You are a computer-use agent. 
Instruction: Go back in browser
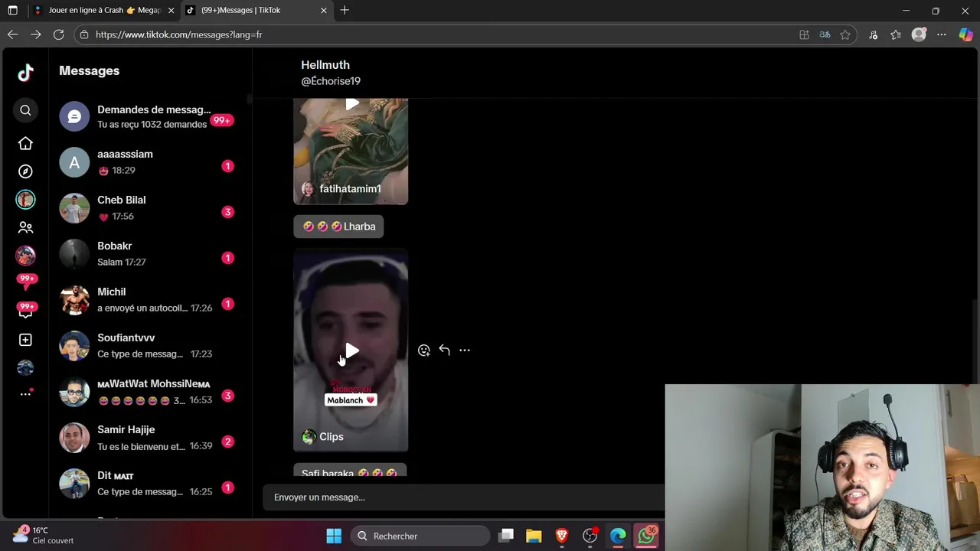12,34
